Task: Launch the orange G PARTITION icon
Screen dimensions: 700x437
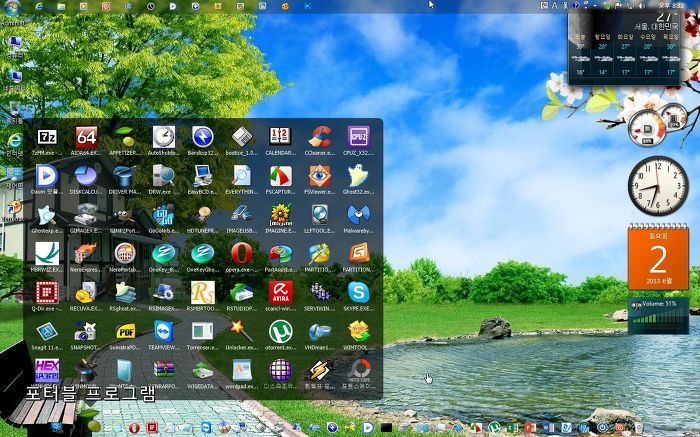Action: pyautogui.click(x=359, y=254)
